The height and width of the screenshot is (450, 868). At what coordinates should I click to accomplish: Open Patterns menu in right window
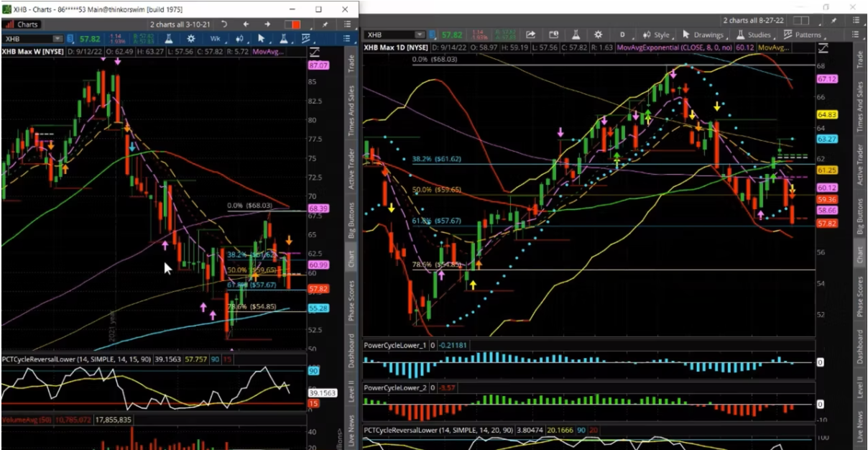click(803, 35)
